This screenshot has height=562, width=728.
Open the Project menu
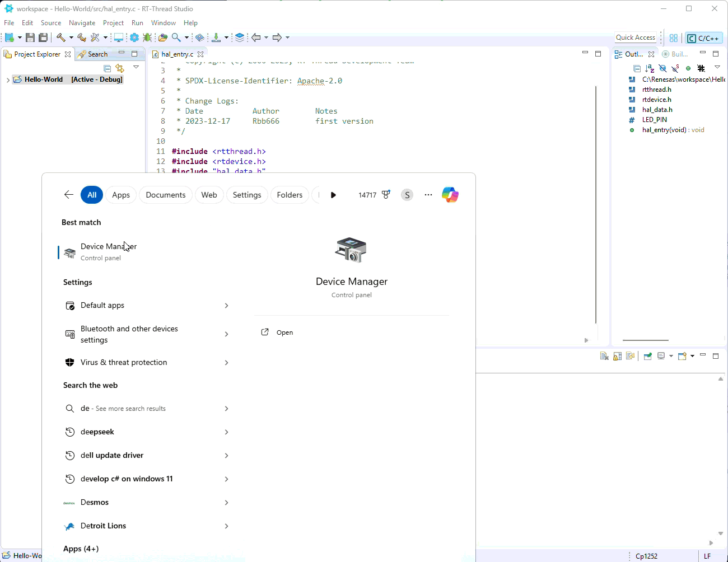pyautogui.click(x=113, y=23)
